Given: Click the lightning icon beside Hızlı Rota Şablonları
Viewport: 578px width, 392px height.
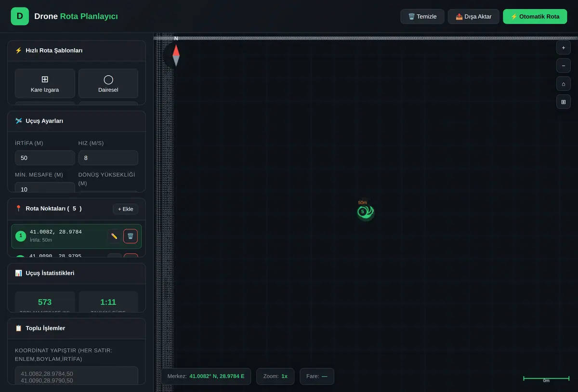Looking at the screenshot, I should [x=18, y=51].
